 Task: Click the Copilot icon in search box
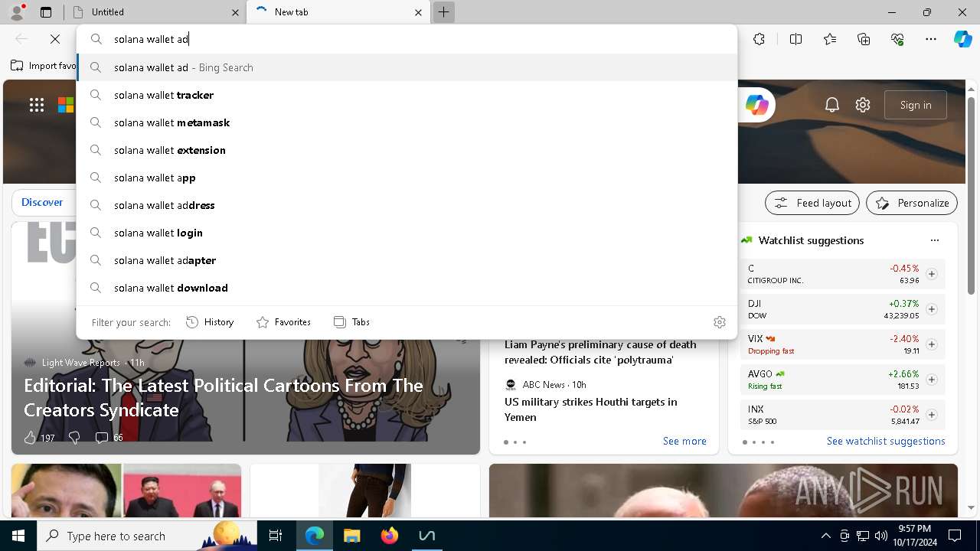[x=756, y=105]
